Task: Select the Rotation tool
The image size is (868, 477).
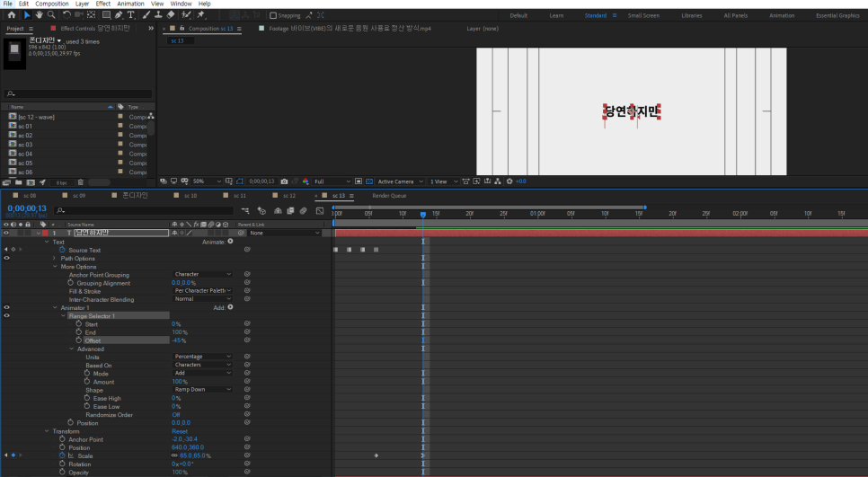Action: click(x=66, y=15)
